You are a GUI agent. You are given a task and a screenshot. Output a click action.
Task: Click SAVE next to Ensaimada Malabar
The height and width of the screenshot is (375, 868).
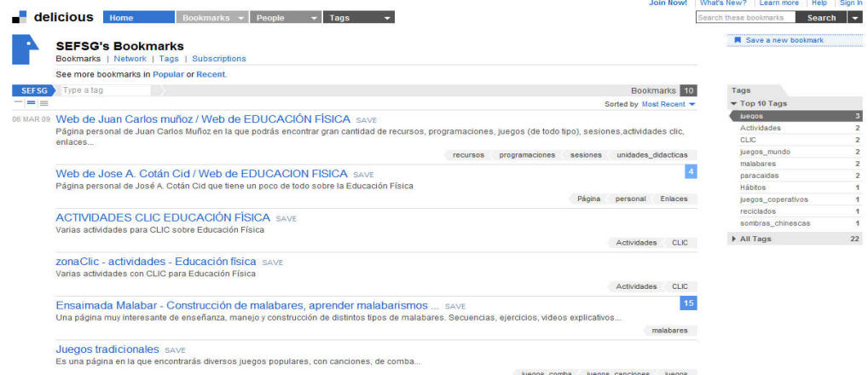455,307
